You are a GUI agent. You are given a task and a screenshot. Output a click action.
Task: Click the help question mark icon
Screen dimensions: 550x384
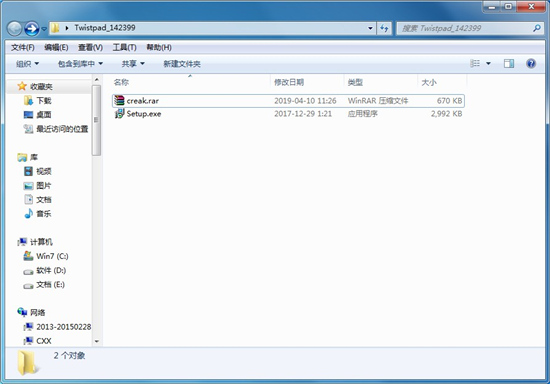point(531,63)
